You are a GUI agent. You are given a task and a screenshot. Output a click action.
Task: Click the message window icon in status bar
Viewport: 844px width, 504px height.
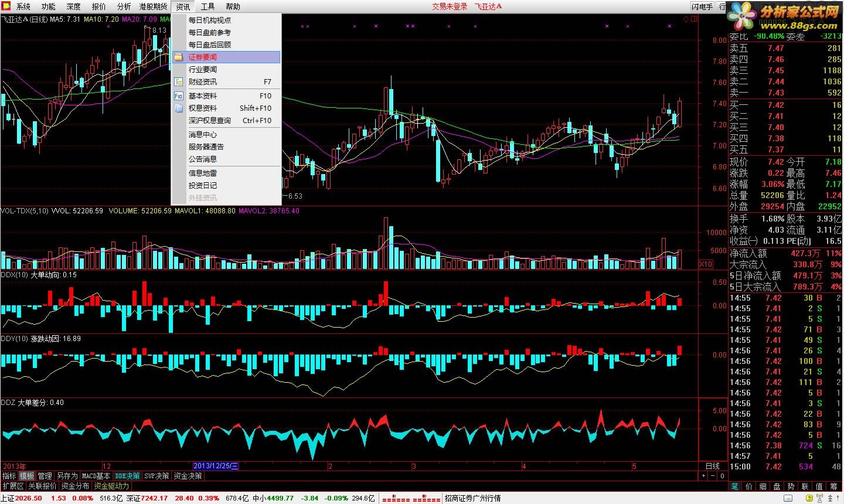click(788, 498)
